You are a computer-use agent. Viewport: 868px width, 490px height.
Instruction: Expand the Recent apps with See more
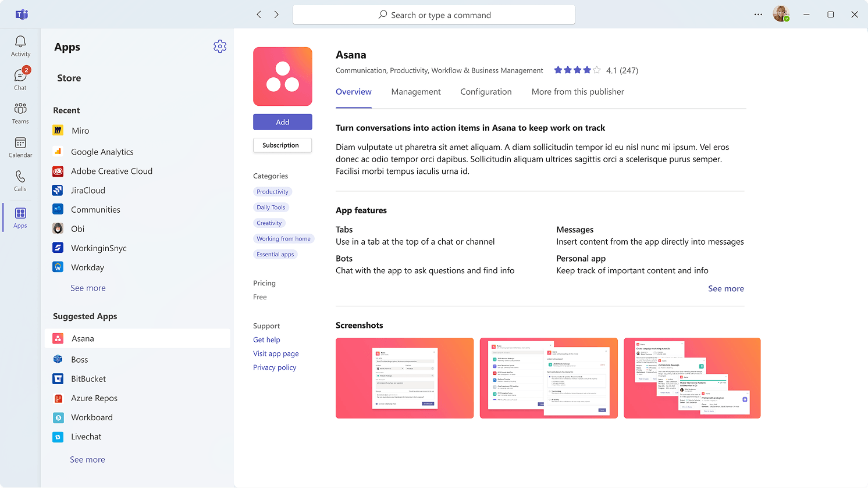tap(88, 288)
